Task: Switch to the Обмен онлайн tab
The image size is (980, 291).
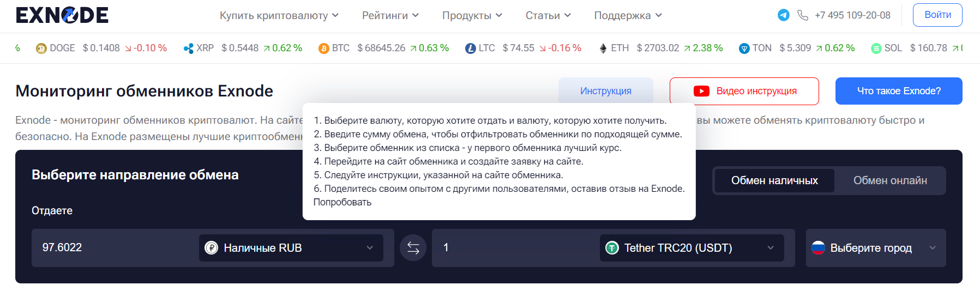Action: pos(890,180)
